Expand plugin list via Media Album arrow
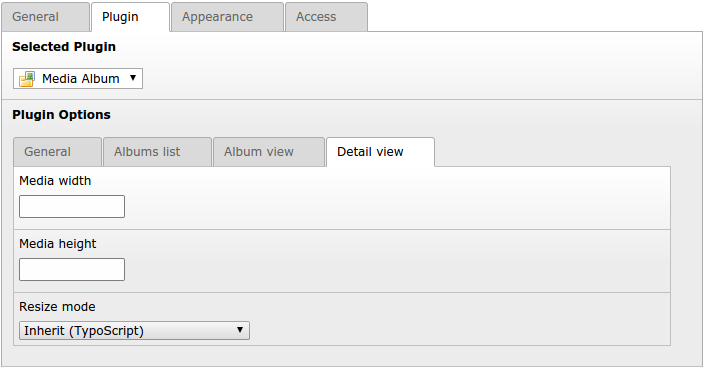Screen dimensions: 704x368 pyautogui.click(x=133, y=78)
